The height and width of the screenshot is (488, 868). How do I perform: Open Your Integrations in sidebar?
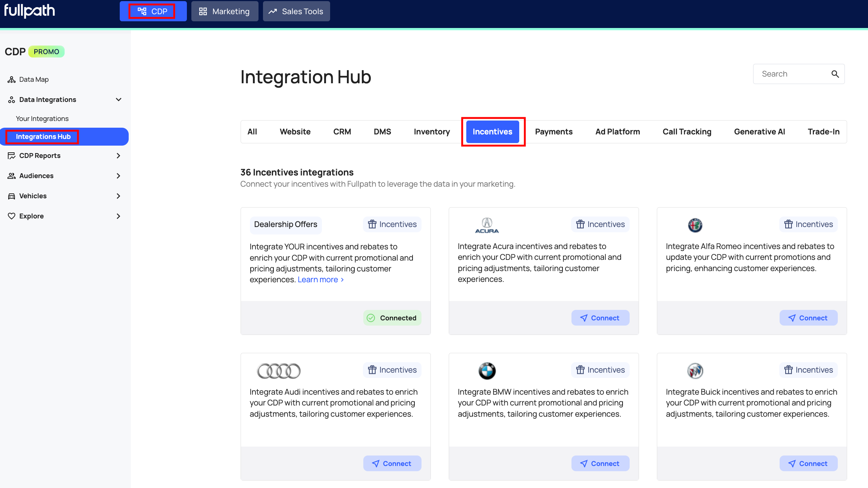[42, 119]
